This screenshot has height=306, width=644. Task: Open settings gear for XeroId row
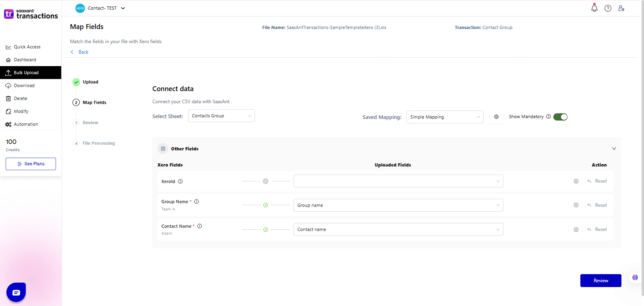point(576,181)
